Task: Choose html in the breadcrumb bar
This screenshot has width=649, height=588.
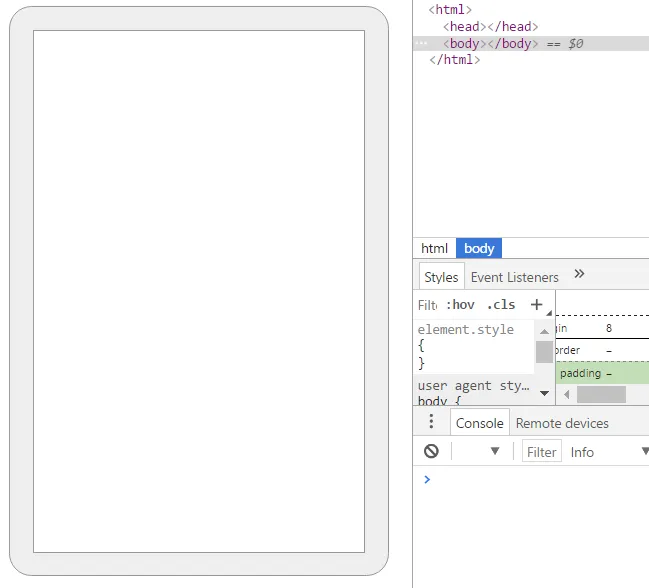Action: click(x=434, y=248)
